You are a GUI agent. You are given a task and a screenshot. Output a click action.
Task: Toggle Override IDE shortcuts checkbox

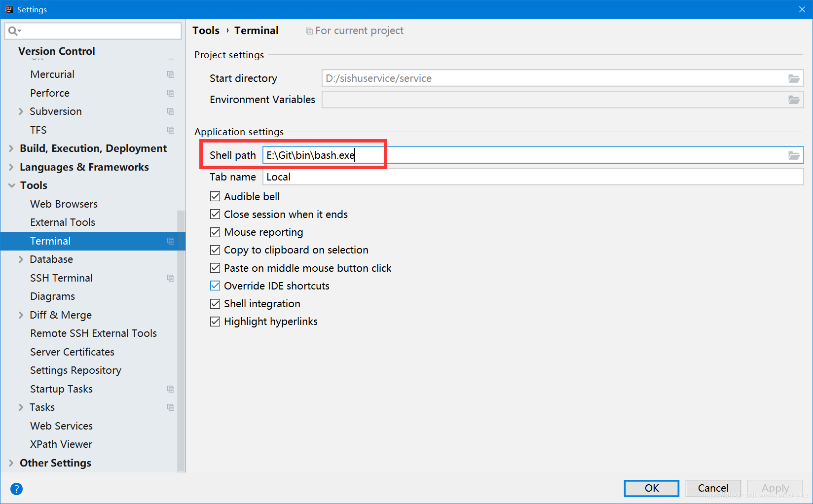tap(215, 286)
